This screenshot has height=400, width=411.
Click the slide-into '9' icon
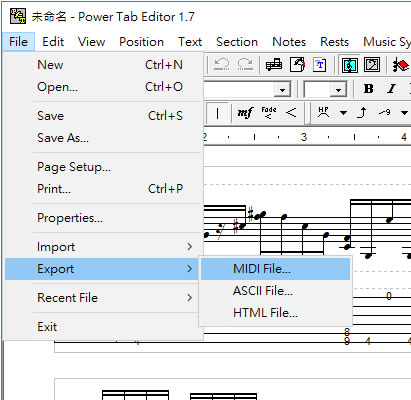384,113
